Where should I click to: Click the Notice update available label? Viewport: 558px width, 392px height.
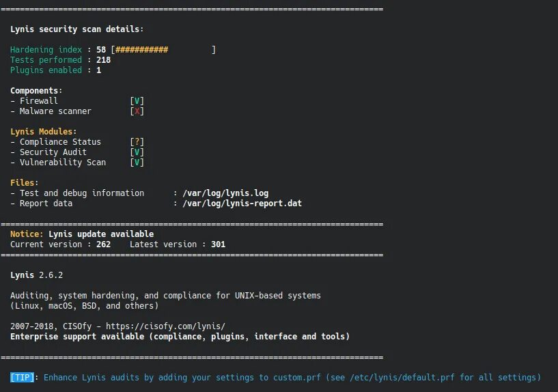point(82,234)
